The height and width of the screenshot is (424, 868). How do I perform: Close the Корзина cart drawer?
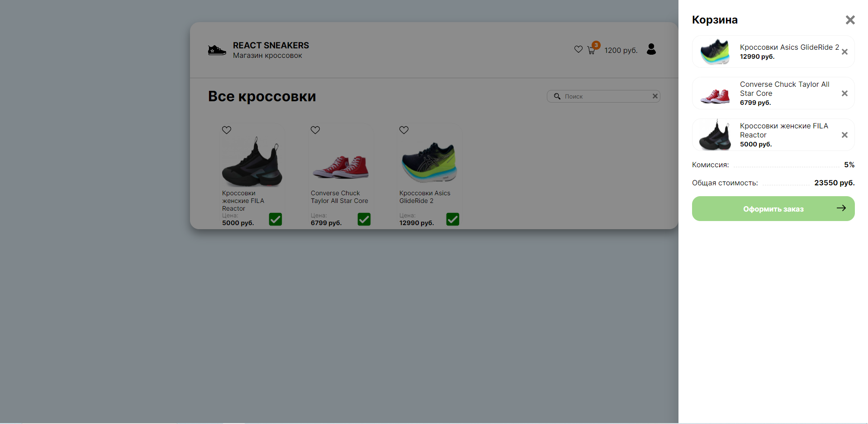pyautogui.click(x=850, y=20)
